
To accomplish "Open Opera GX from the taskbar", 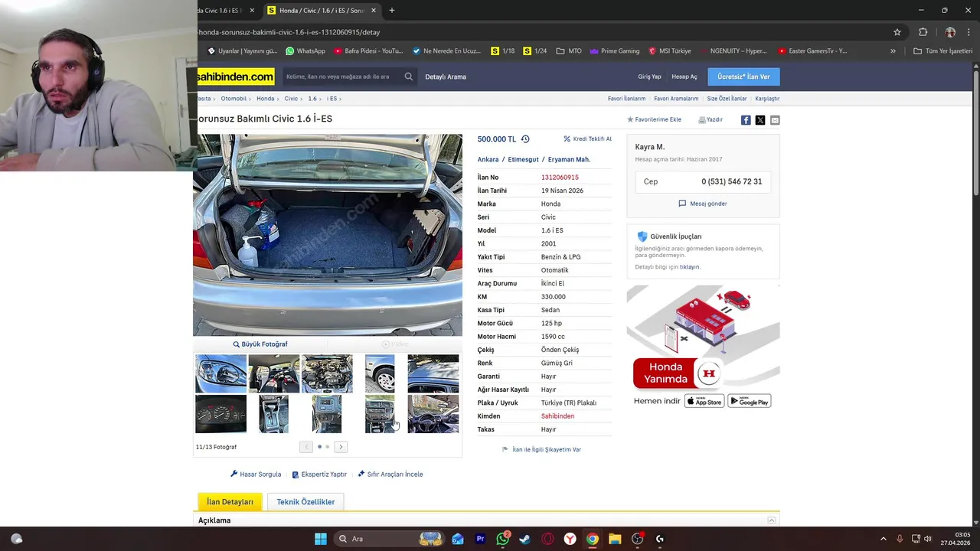I will (547, 539).
